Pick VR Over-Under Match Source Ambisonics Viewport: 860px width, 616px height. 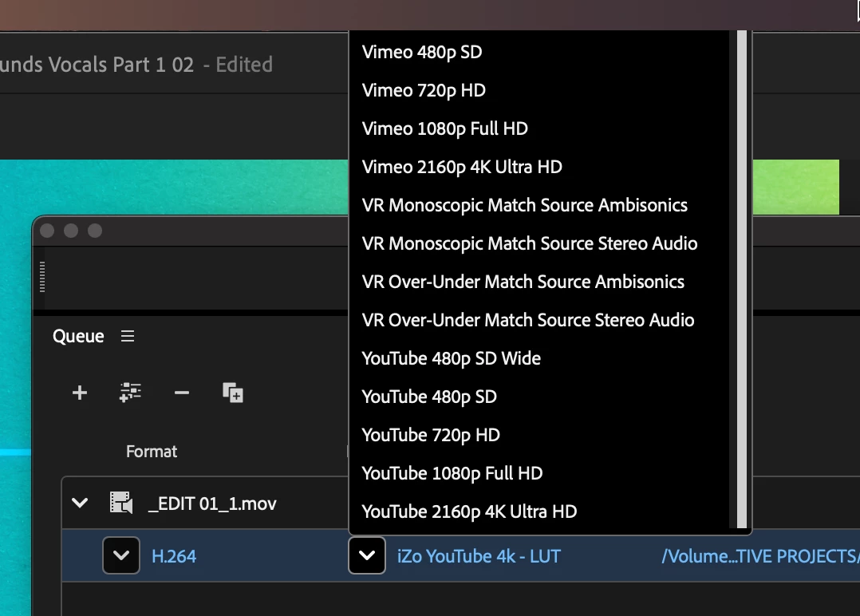pyautogui.click(x=539, y=282)
